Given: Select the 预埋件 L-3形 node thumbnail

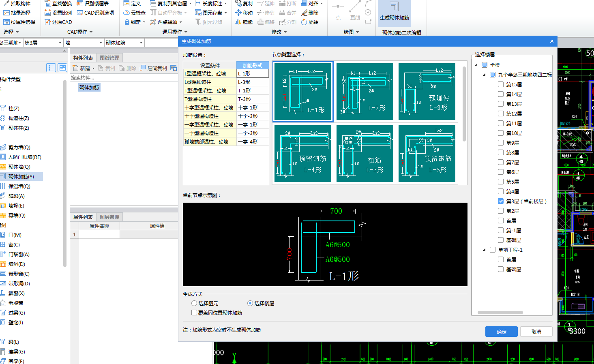Looking at the screenshot, I should 427,92.
